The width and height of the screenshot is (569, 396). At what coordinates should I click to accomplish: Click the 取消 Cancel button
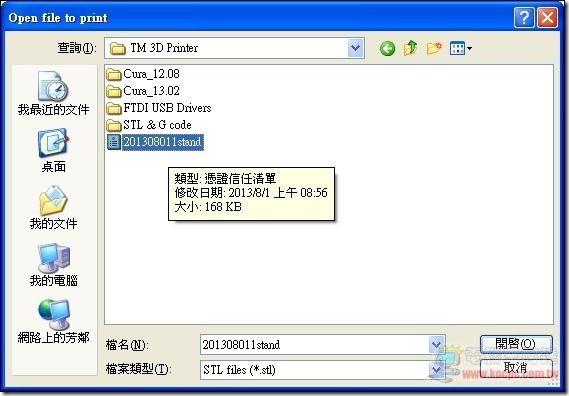pyautogui.click(x=516, y=368)
